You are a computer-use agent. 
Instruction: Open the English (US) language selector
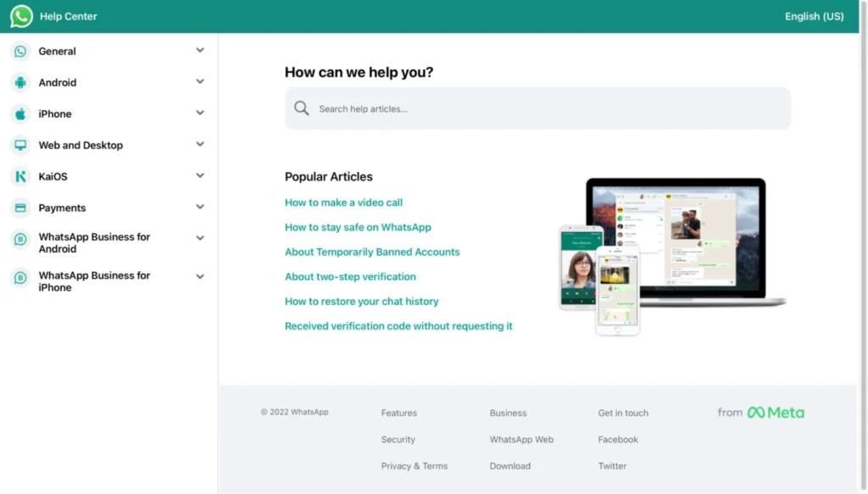[815, 17]
